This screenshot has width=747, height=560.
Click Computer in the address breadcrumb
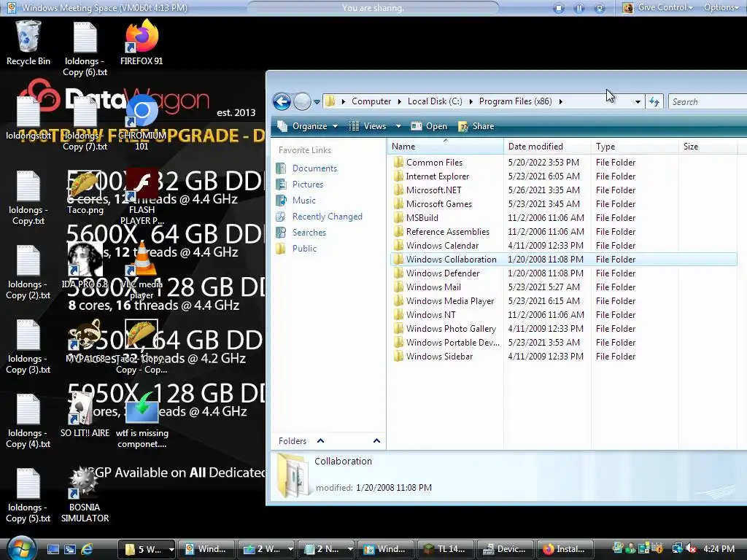pos(371,101)
